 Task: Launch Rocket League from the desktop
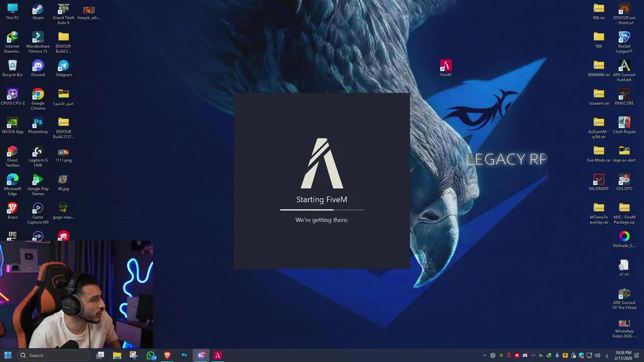624,43
